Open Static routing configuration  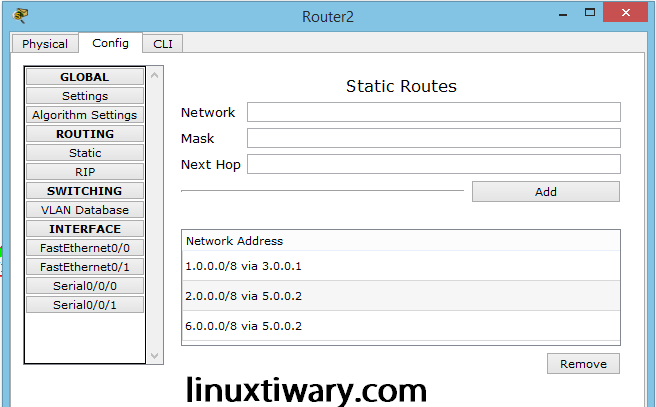pyautogui.click(x=85, y=153)
